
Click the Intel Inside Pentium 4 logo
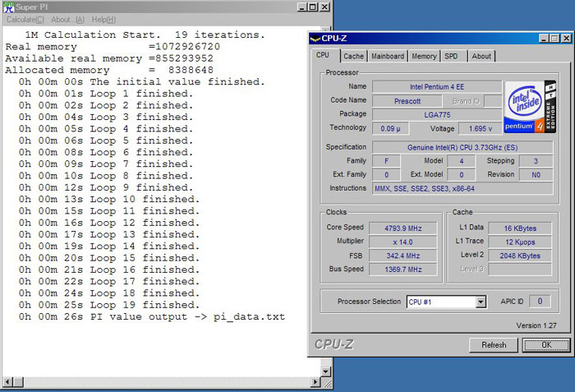pyautogui.click(x=531, y=107)
